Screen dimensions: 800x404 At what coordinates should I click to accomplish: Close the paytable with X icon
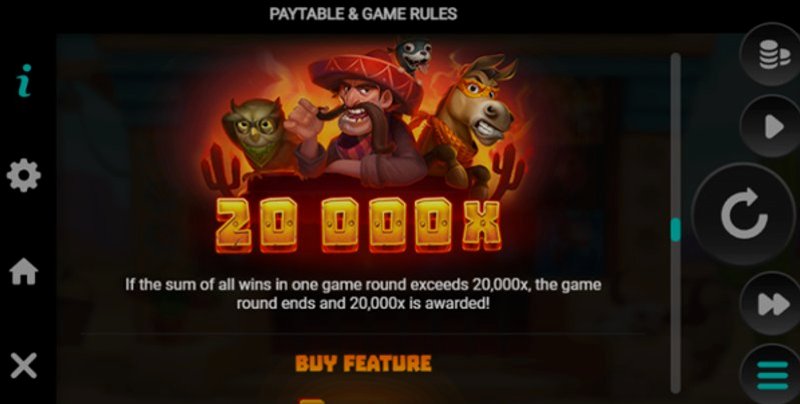(x=24, y=366)
